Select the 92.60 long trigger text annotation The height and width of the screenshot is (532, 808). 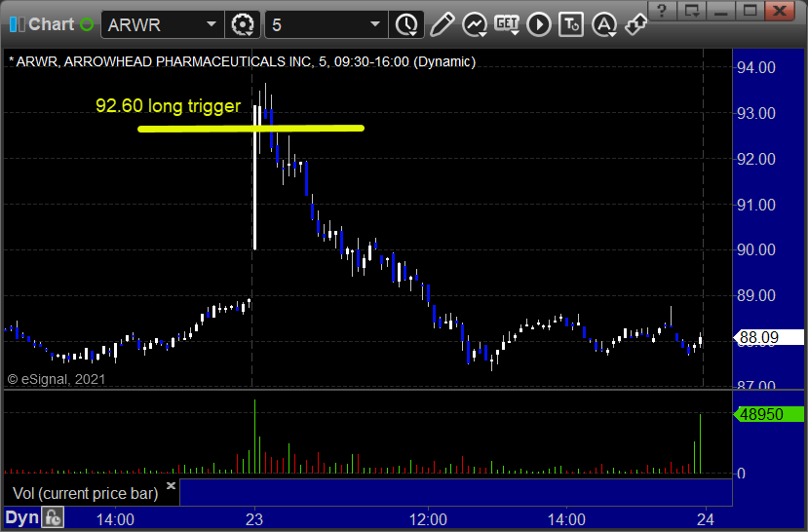[168, 106]
